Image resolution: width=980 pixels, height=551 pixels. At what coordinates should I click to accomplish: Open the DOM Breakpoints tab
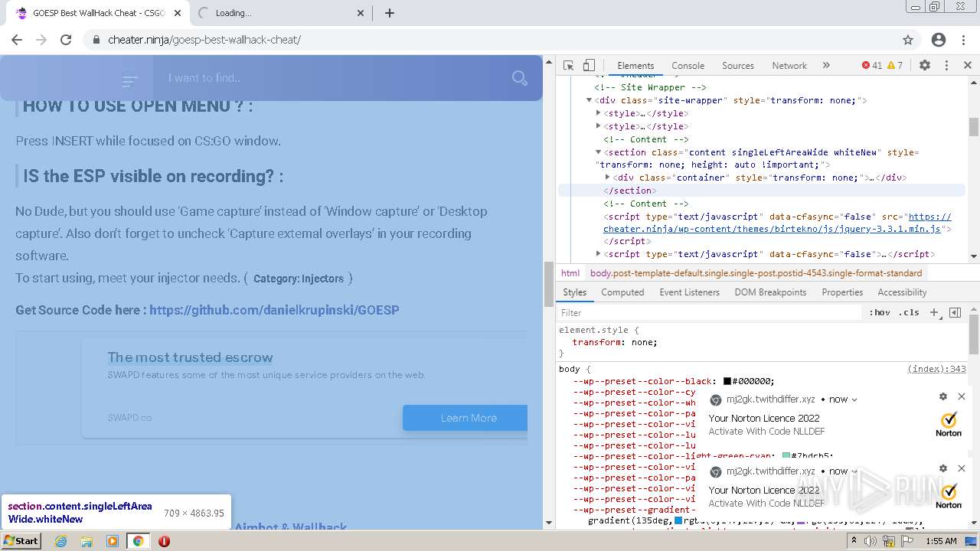770,292
